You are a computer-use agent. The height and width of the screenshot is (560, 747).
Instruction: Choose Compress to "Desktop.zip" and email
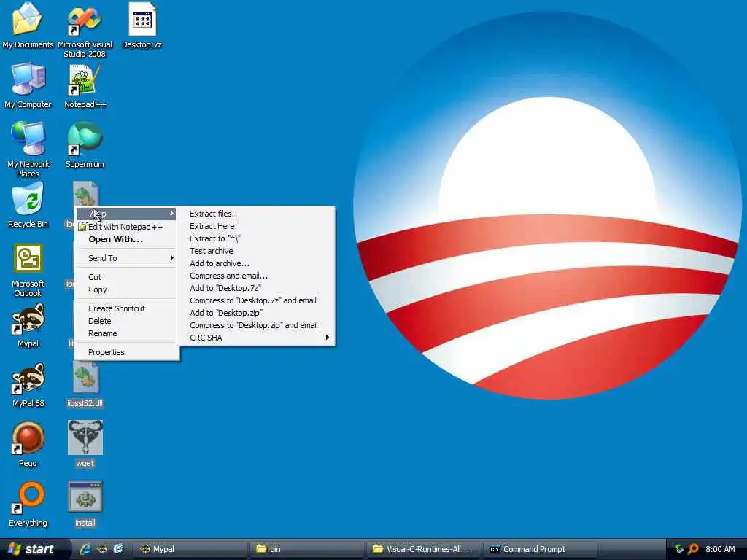(256, 325)
